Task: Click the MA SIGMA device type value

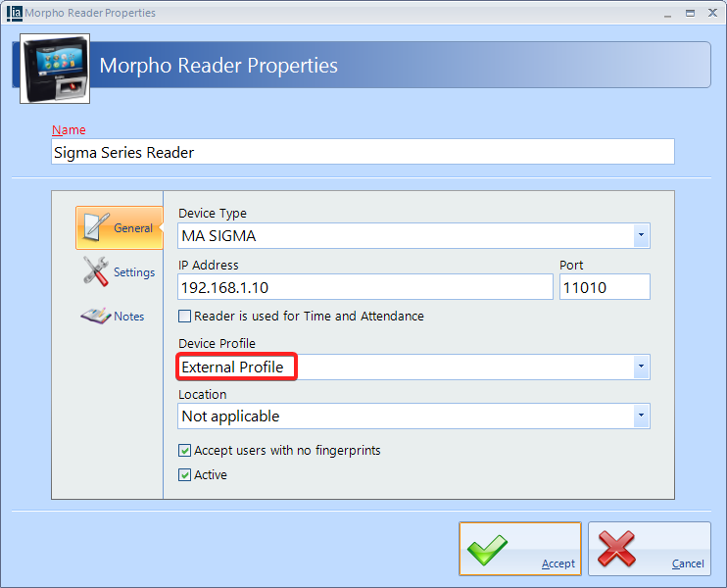Action: [x=218, y=236]
